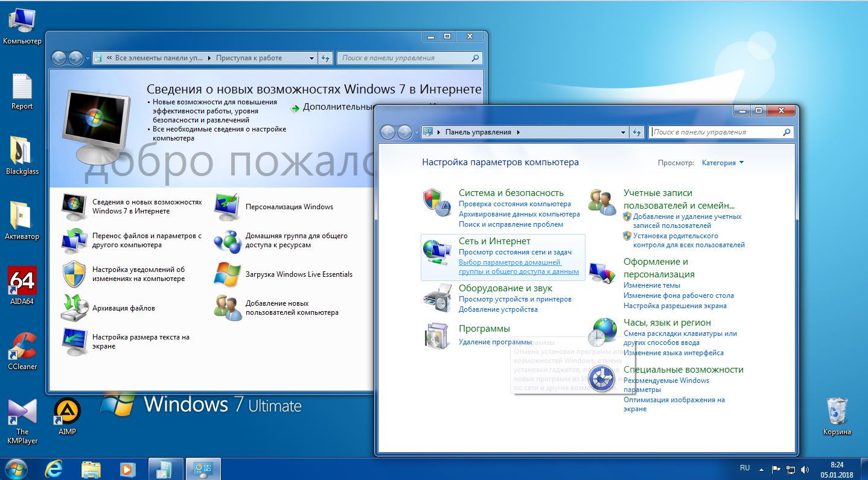Image resolution: width=868 pixels, height=480 pixels.
Task: Show hidden tray icons arrow
Action: coord(763,469)
